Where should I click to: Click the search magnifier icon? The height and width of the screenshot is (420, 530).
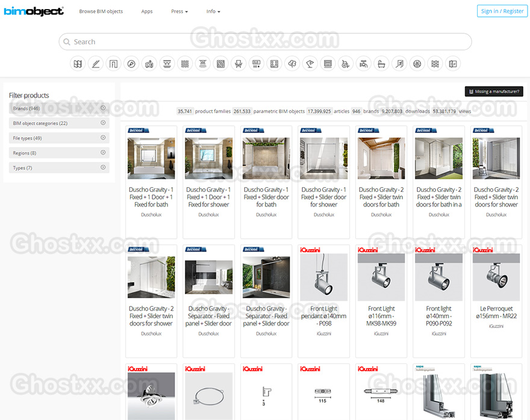pos(67,42)
